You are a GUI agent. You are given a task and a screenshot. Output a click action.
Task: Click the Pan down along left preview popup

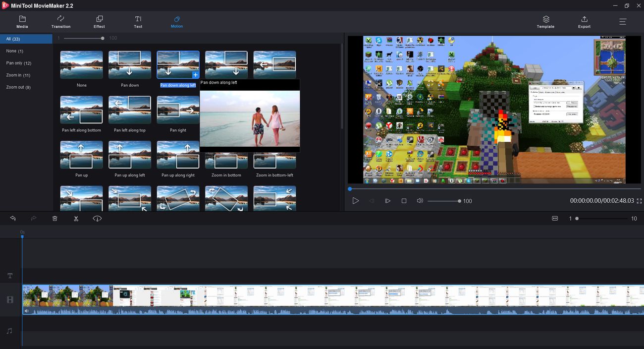(250, 116)
